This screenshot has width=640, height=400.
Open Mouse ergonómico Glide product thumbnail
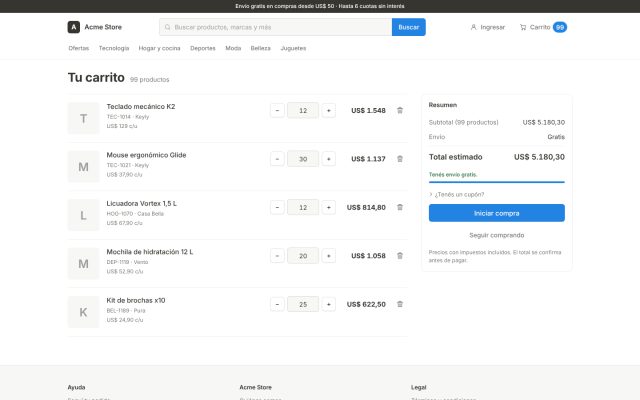click(x=83, y=167)
